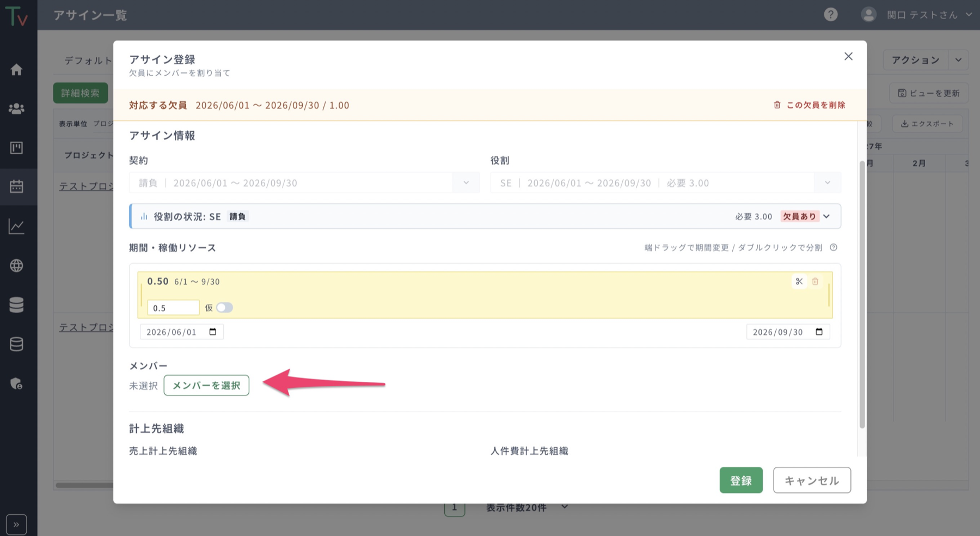Click the bar chart icon in 役割の状況
Image resolution: width=980 pixels, height=536 pixels.
tap(144, 217)
